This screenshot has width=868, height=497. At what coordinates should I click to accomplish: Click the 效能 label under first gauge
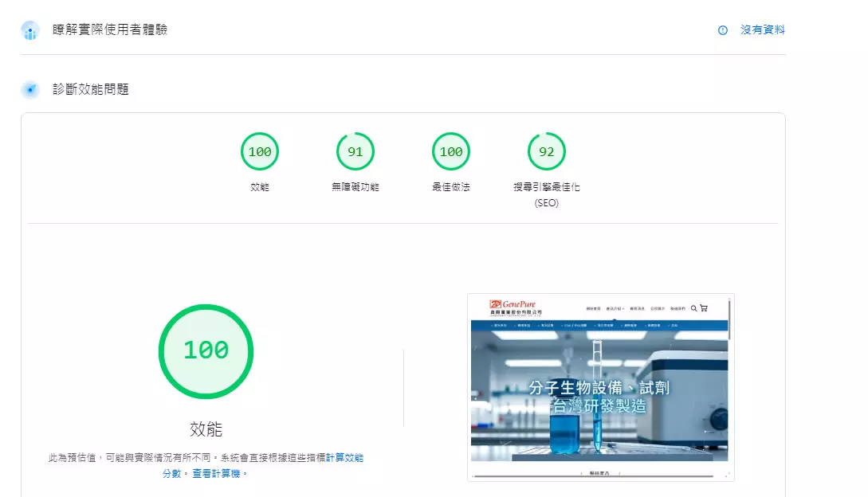tap(260, 187)
